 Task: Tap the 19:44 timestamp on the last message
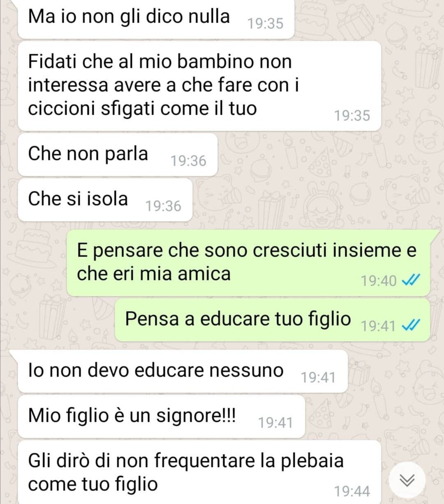[x=352, y=491]
